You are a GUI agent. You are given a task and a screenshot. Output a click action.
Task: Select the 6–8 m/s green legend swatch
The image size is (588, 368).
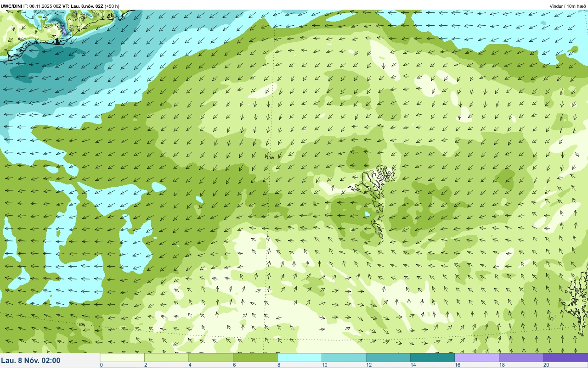255,357
